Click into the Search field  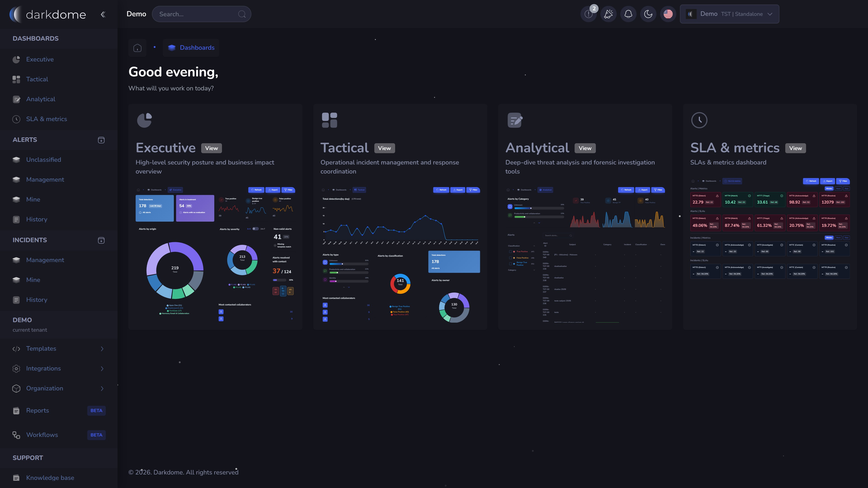(201, 14)
